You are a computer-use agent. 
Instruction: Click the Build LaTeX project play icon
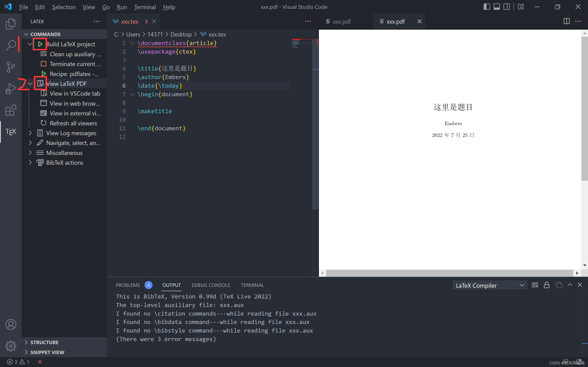click(40, 44)
